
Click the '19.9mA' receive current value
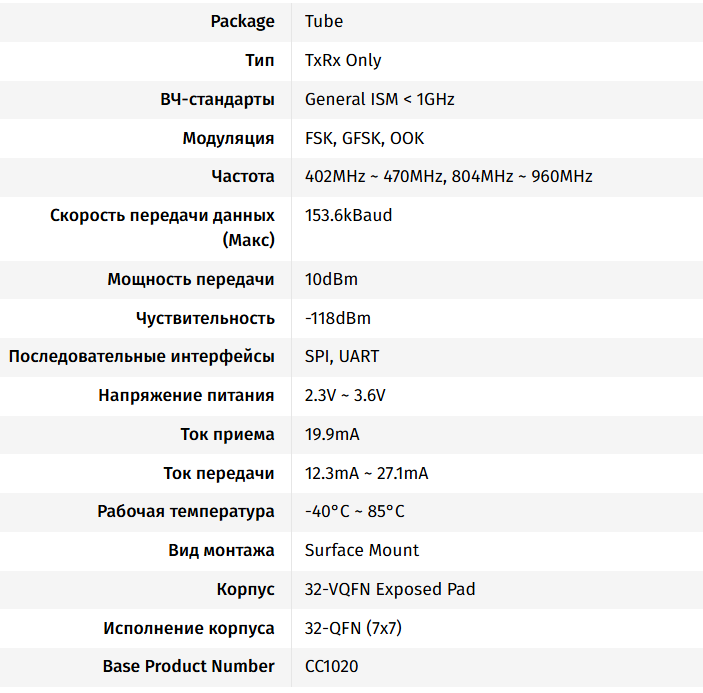pos(332,434)
